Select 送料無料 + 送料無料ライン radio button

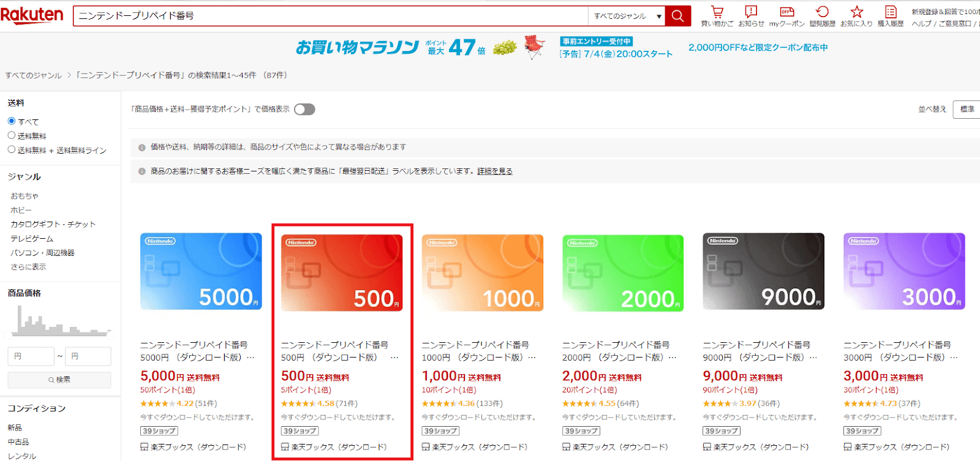pyautogui.click(x=12, y=149)
